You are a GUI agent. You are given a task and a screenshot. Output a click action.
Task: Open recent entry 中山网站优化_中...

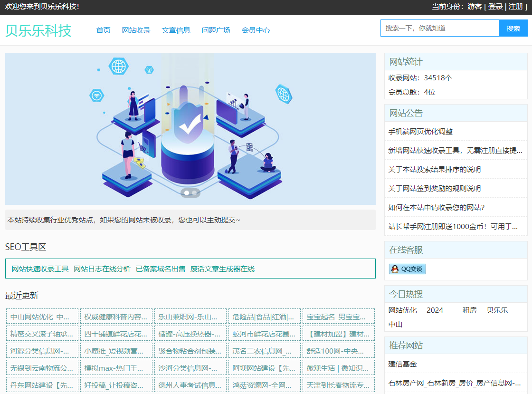pos(42,317)
